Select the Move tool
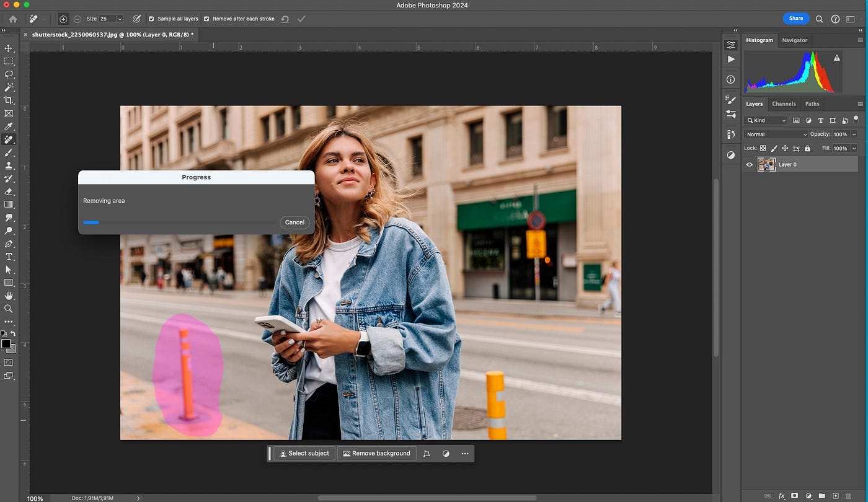Screen dimensions: 868x502 pos(9,48)
